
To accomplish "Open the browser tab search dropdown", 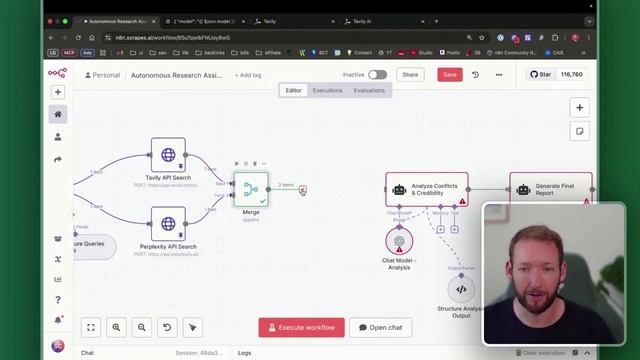I will [x=589, y=21].
